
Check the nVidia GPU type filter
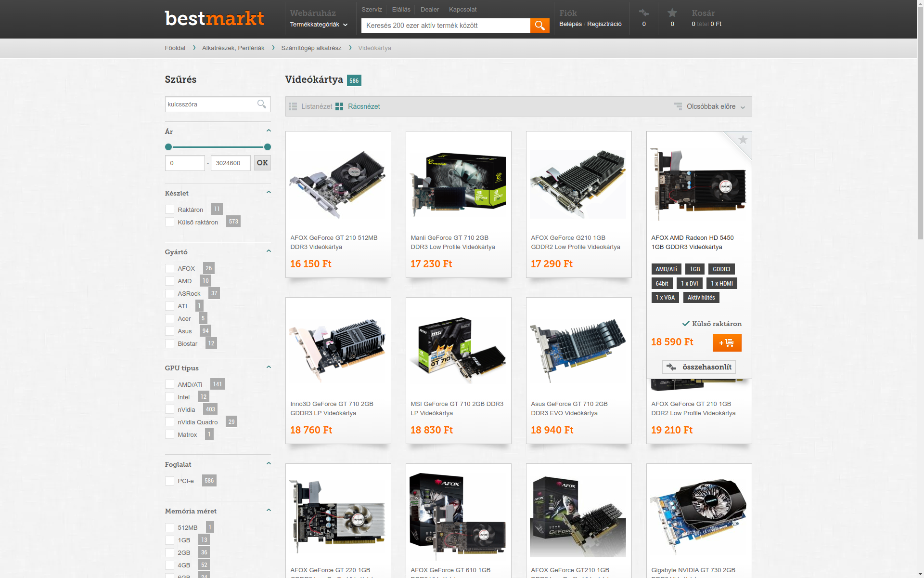pos(169,409)
